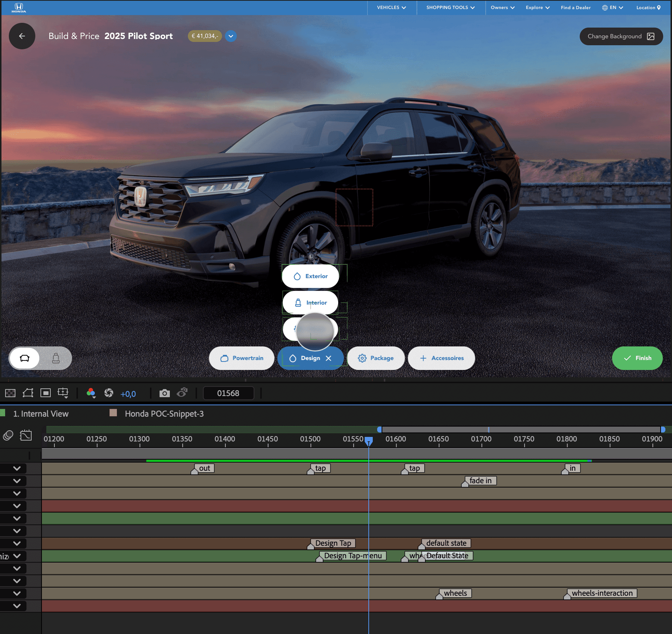Expand the VEHICLES menu
Image resolution: width=672 pixels, height=634 pixels.
(x=392, y=7)
